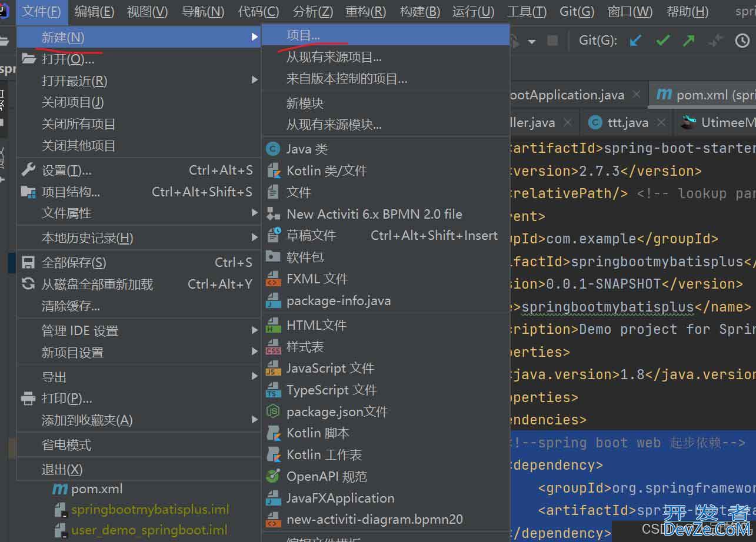Choose 从现有来源项目... in submenu

point(385,58)
